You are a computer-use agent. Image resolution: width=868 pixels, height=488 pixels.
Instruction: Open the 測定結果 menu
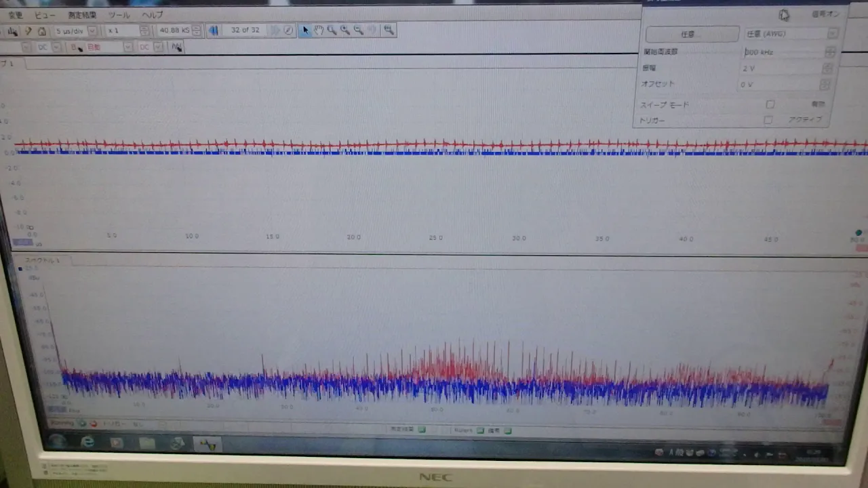(82, 15)
